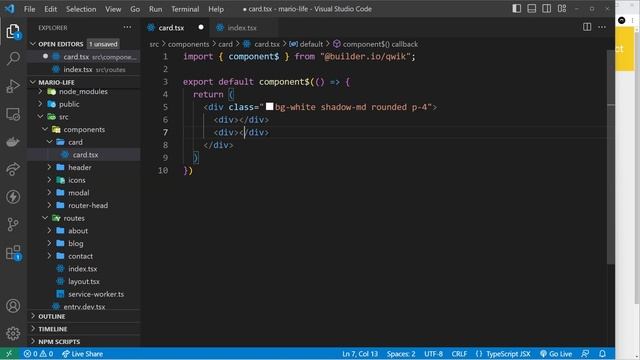Click UTF-8 encoding in status bar

[x=433, y=354]
